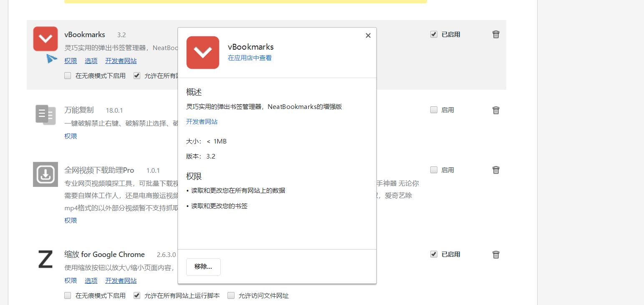Click the 全网视频下载助理Pro extension name
Viewport: 644px width, 305px height.
[x=99, y=170]
